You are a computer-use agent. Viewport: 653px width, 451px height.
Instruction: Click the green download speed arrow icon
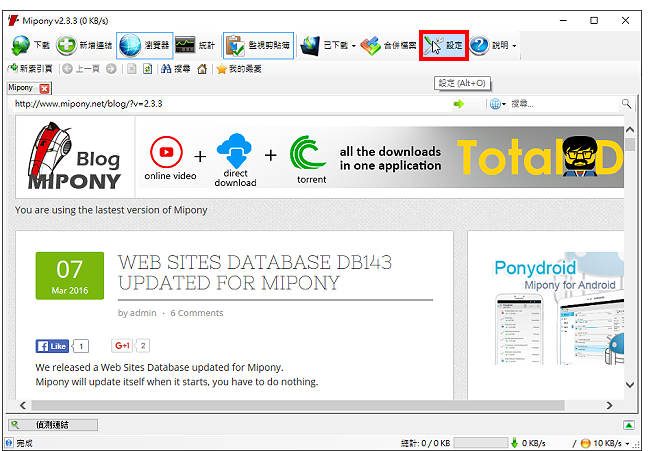[x=514, y=443]
